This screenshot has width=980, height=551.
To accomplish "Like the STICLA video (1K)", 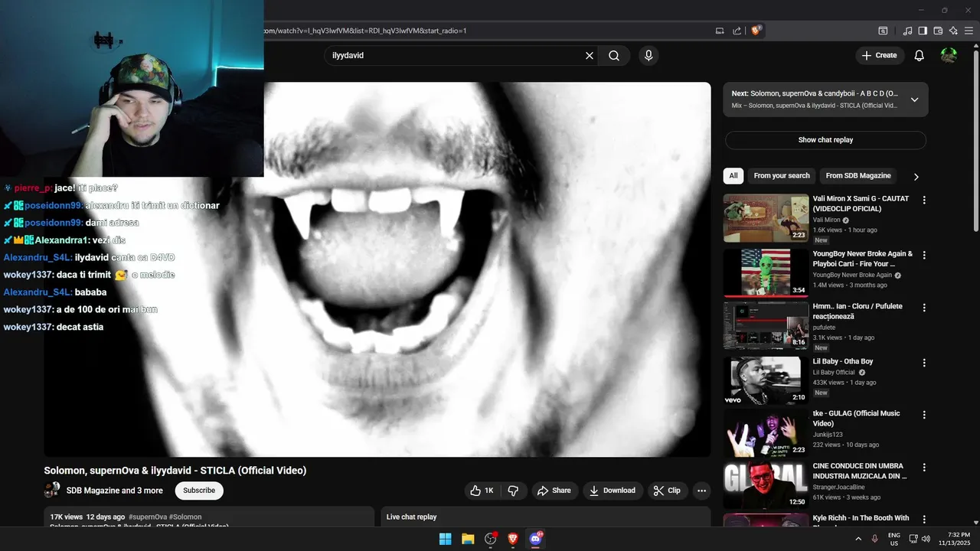I will (x=482, y=491).
